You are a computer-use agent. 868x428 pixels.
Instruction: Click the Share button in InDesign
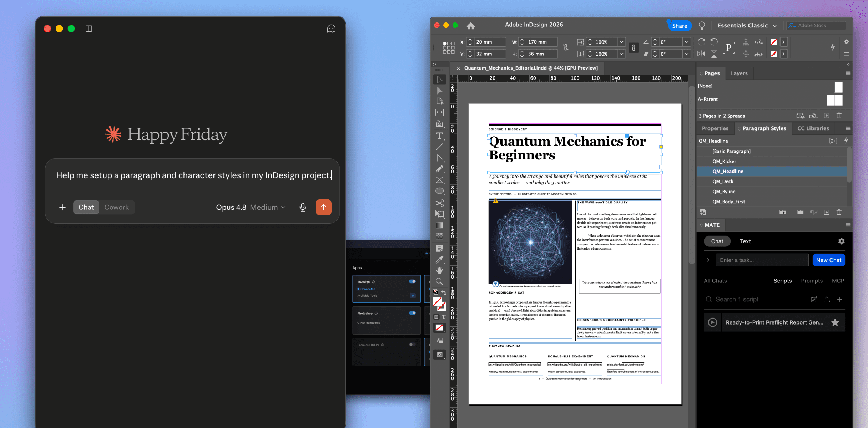(x=680, y=26)
